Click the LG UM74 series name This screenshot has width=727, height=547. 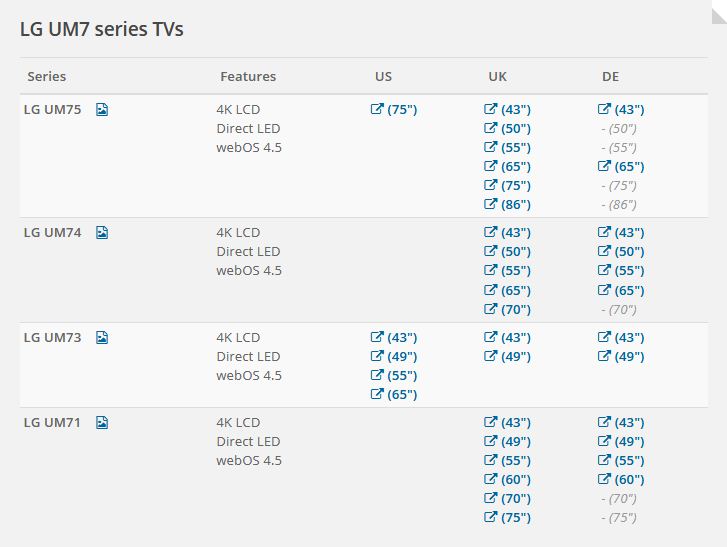pos(52,232)
